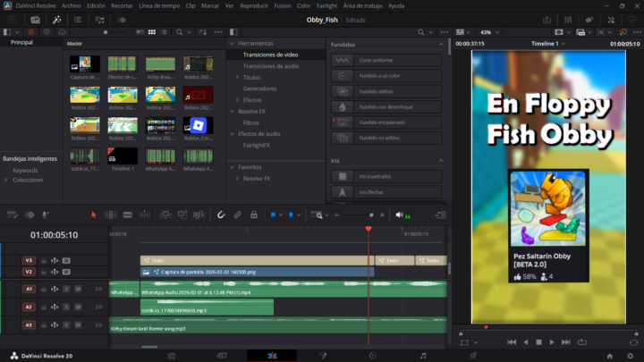Viewport: 644px width, 362px height.
Task: Go to the project manager home icon
Action: pyautogui.click(x=610, y=356)
